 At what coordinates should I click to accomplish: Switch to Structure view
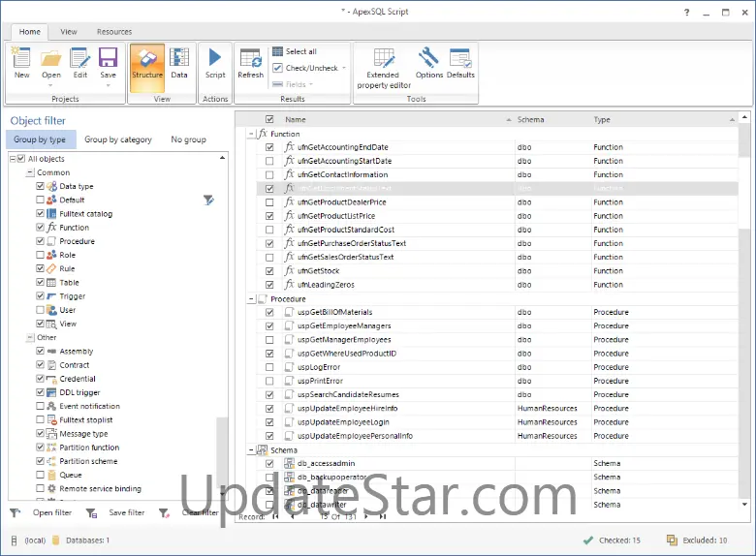147,68
